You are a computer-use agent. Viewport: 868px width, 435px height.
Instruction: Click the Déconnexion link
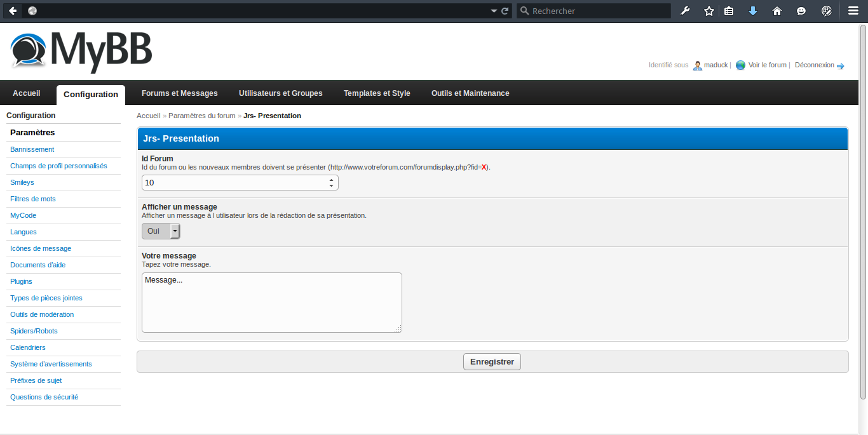(815, 65)
